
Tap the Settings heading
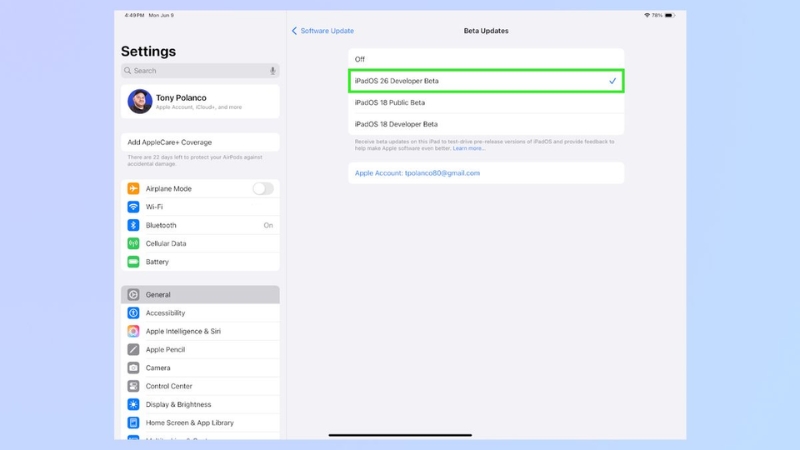[x=148, y=52]
